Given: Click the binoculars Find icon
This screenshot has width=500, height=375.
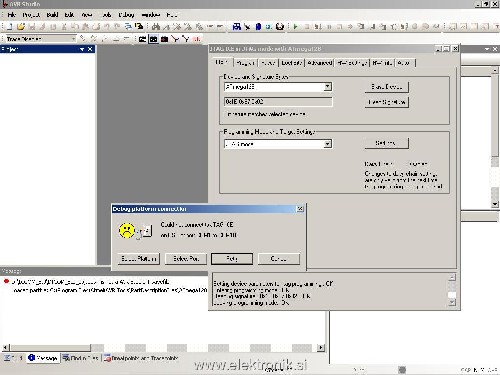Looking at the screenshot, I should (x=156, y=27).
